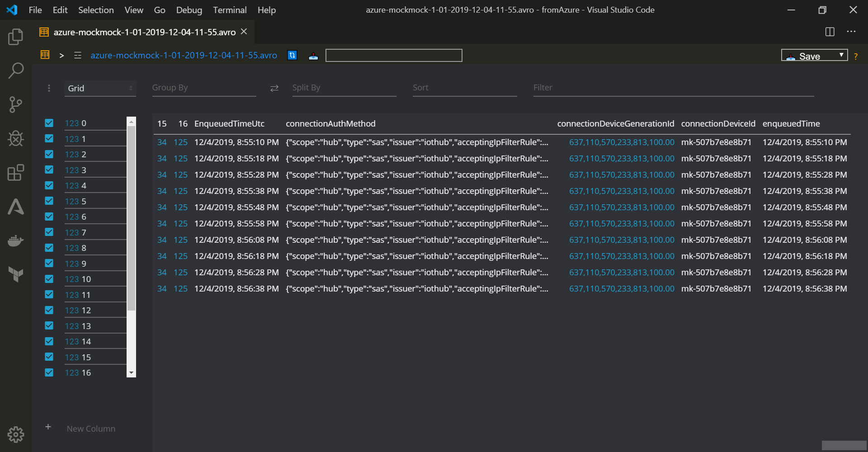868x452 pixels.
Task: Open the Docker view from the activity bar
Action: (x=16, y=240)
